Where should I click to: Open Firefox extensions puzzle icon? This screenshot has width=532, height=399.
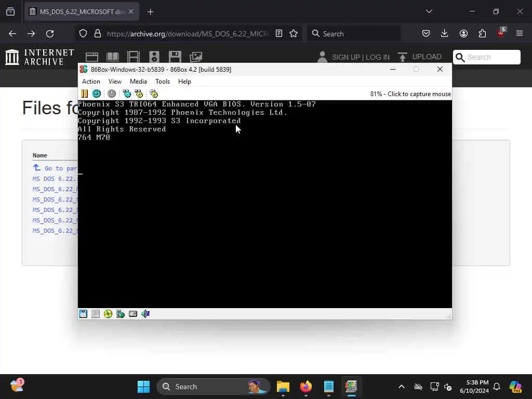[x=482, y=34]
